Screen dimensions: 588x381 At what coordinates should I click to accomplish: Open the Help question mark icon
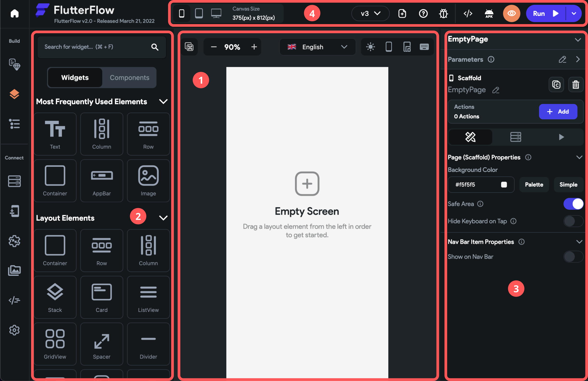[423, 13]
